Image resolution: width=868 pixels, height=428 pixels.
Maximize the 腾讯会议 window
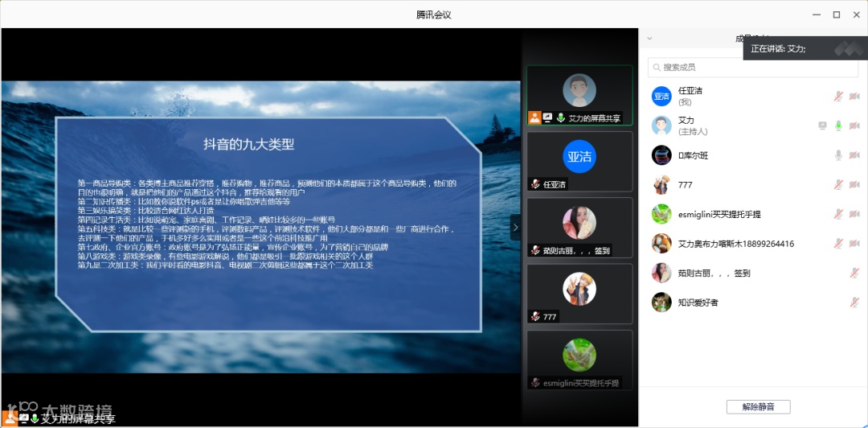[837, 14]
